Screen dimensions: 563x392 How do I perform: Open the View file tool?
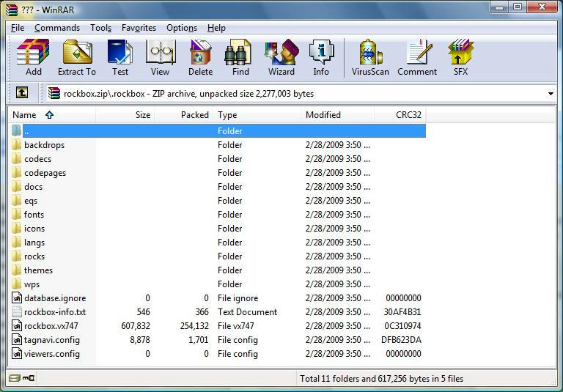pyautogui.click(x=160, y=57)
